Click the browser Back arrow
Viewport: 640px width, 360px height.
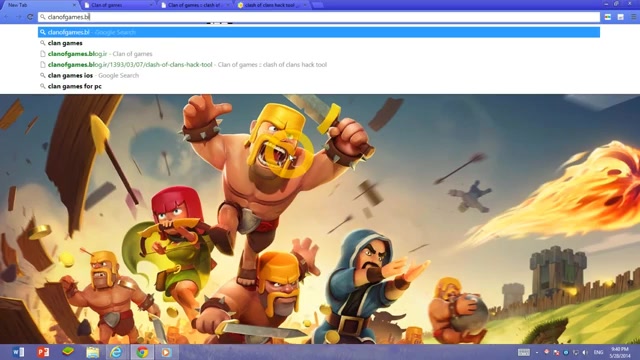tap(7, 17)
